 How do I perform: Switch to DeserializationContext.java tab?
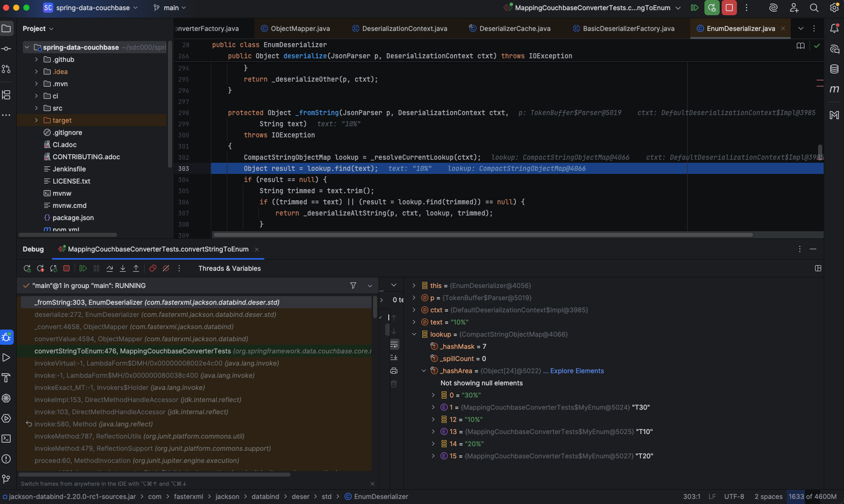(400, 28)
